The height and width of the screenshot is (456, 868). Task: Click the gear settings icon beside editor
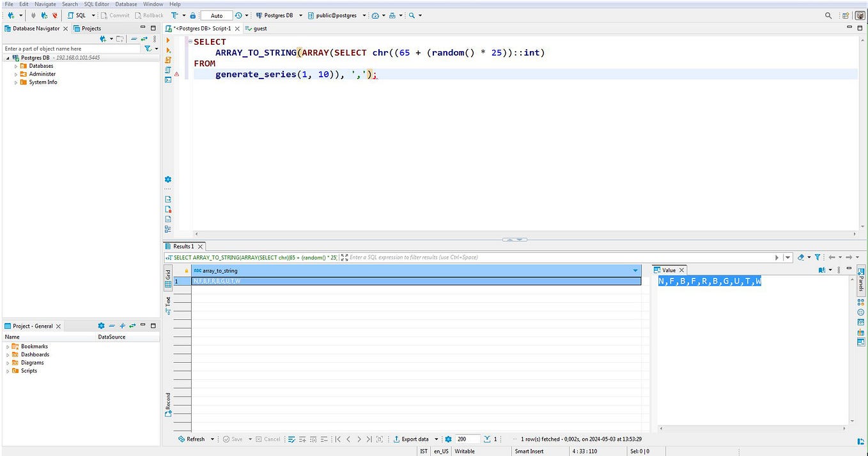coord(168,179)
